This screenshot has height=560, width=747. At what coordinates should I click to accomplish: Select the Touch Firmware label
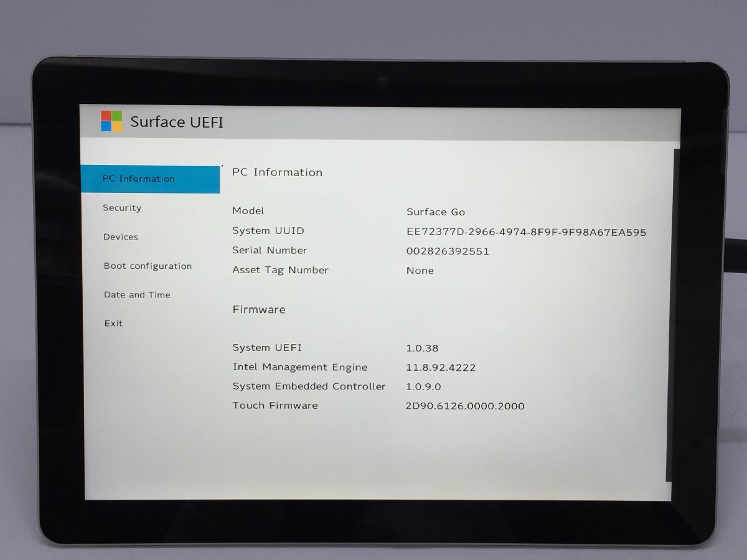coord(275,406)
